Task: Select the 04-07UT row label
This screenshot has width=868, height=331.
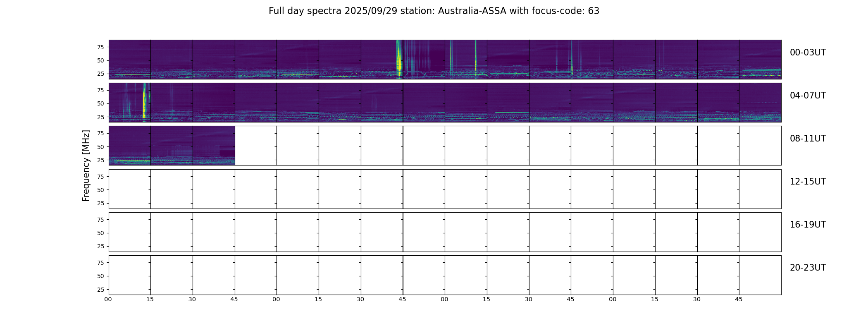Action: [807, 96]
